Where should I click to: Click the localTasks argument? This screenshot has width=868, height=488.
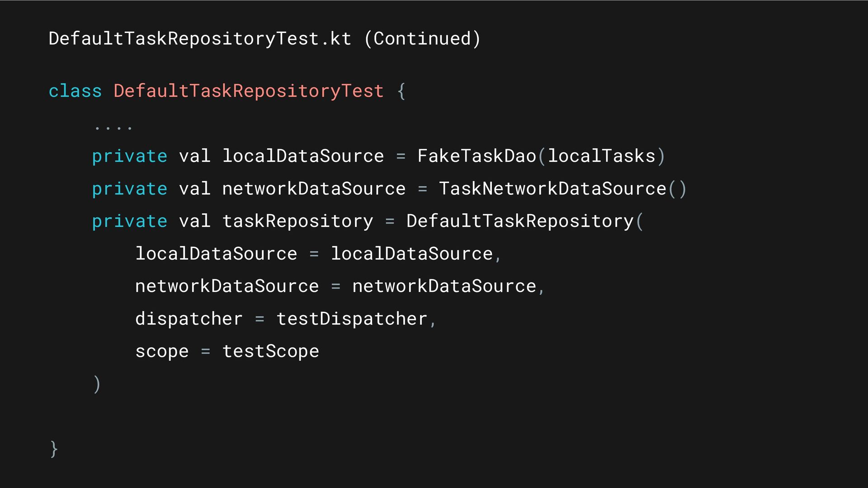[602, 156]
